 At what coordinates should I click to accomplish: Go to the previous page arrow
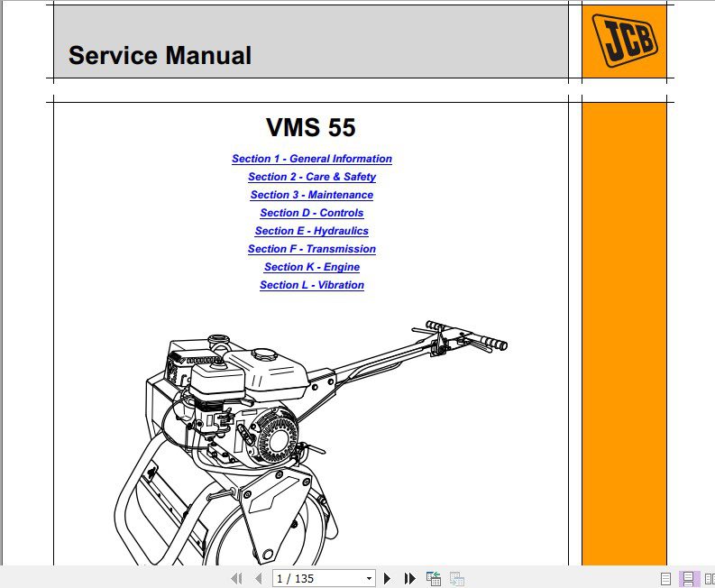coord(259,578)
